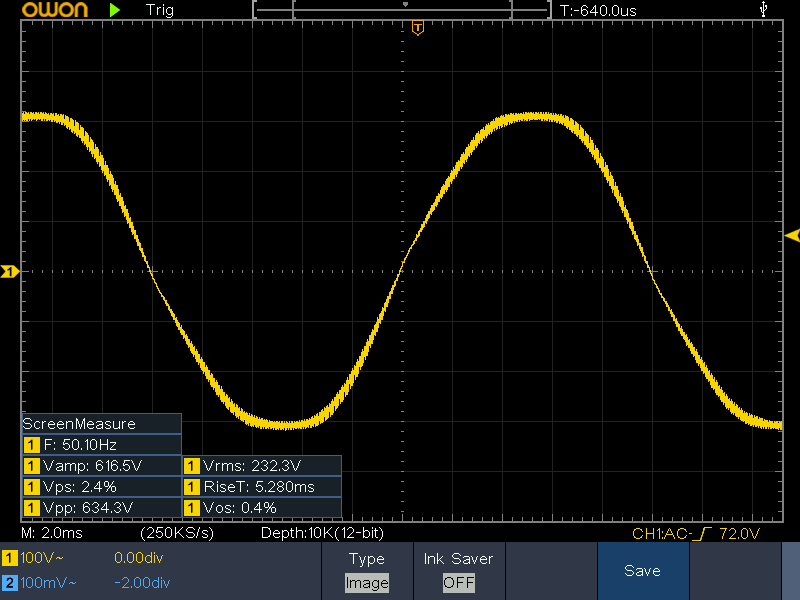Click the channel 1 yellow badge in bottom bar
This screenshot has height=600, width=800.
(9, 558)
